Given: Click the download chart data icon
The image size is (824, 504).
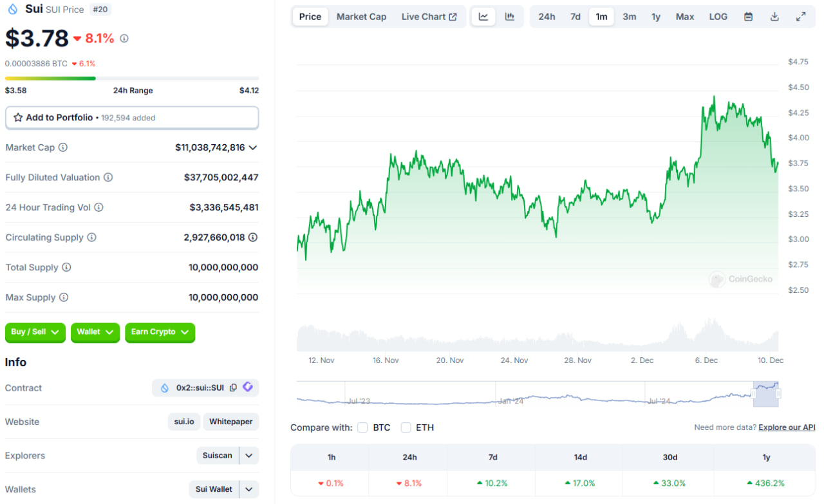Looking at the screenshot, I should tap(774, 17).
